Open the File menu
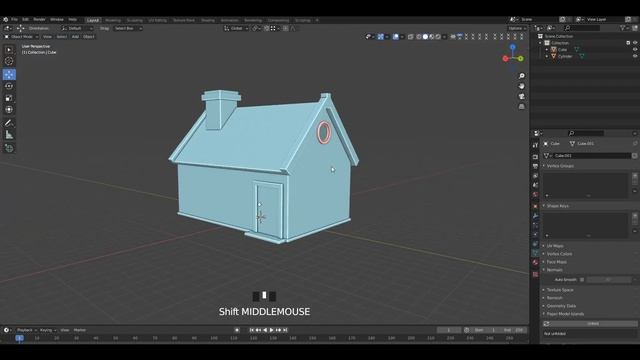The width and height of the screenshot is (640, 360). click(x=14, y=20)
